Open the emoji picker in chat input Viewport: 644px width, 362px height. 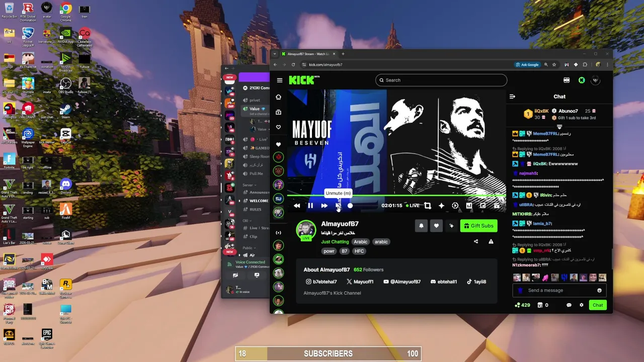pyautogui.click(x=599, y=290)
